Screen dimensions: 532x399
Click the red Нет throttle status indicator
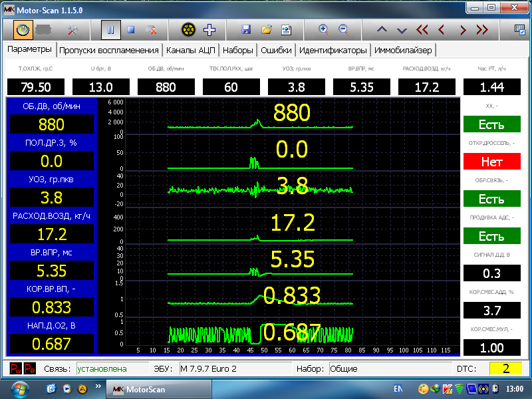(491, 162)
